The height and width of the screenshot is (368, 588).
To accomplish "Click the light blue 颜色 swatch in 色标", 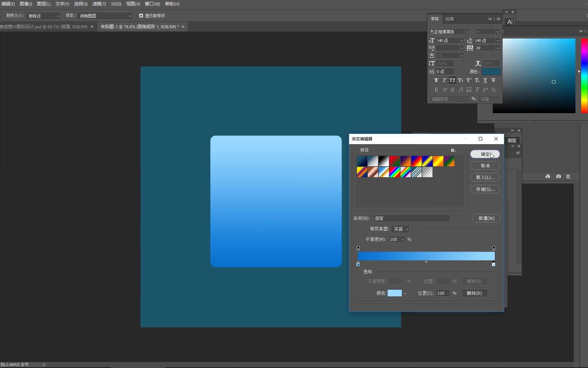I will coord(395,293).
